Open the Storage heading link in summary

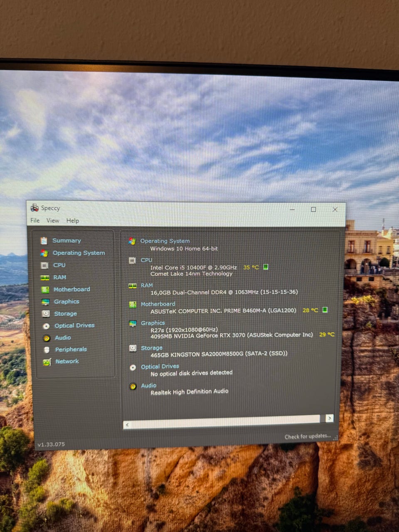pyautogui.click(x=152, y=347)
